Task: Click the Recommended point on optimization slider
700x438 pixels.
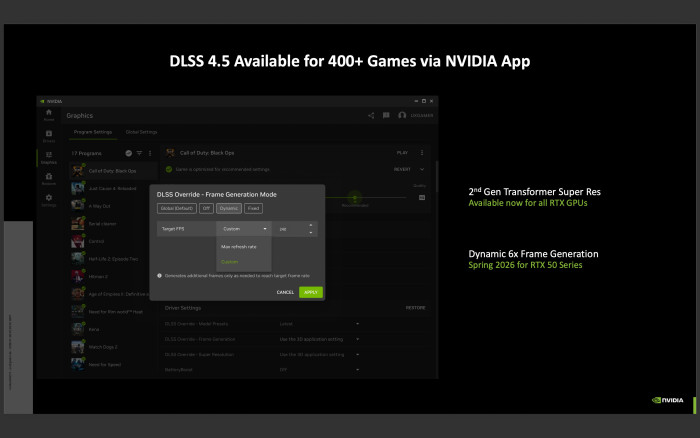Action: pyautogui.click(x=355, y=197)
